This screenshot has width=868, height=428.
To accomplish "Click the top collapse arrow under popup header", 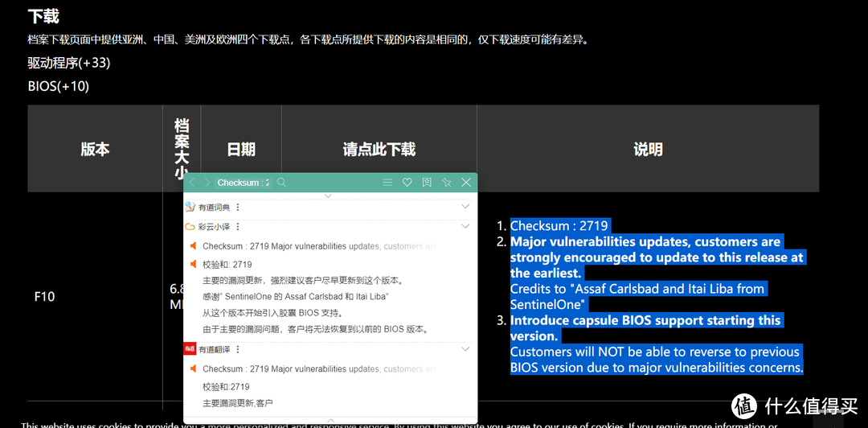I will (327, 195).
